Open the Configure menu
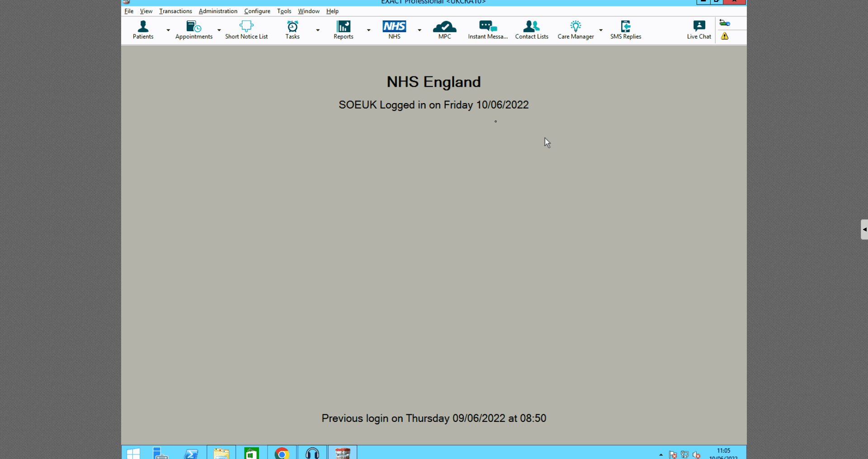 click(257, 11)
